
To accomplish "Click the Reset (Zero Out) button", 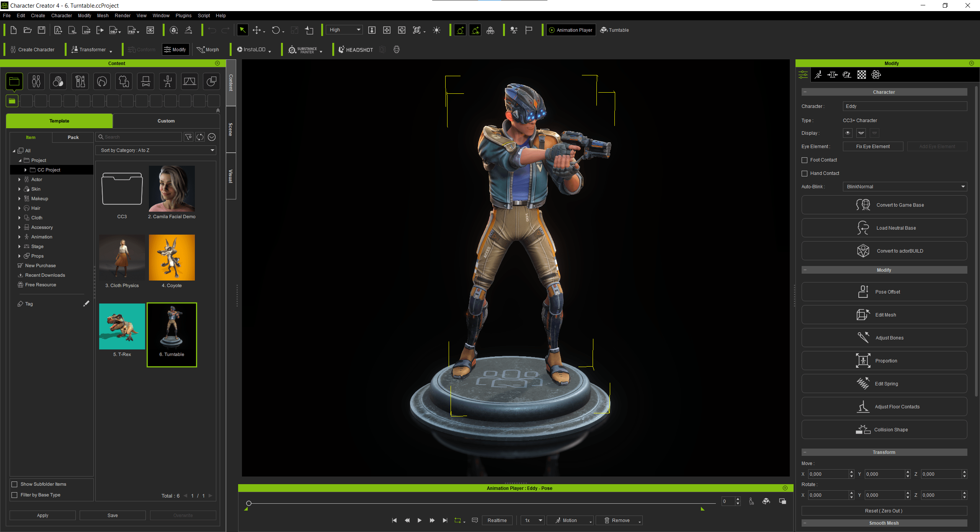I will click(884, 511).
